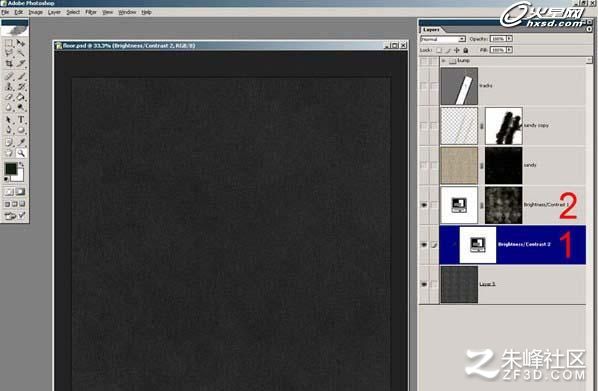Select the Rectangular Marquee tool

9,43
